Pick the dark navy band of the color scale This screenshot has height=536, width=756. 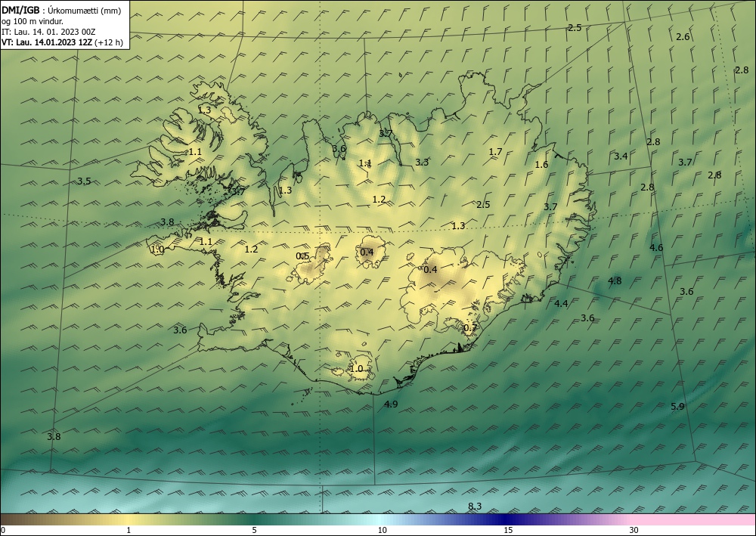point(507,519)
